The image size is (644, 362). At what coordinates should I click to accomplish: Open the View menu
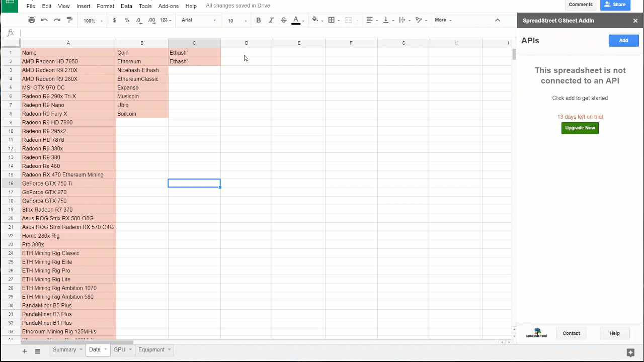pos(64,6)
